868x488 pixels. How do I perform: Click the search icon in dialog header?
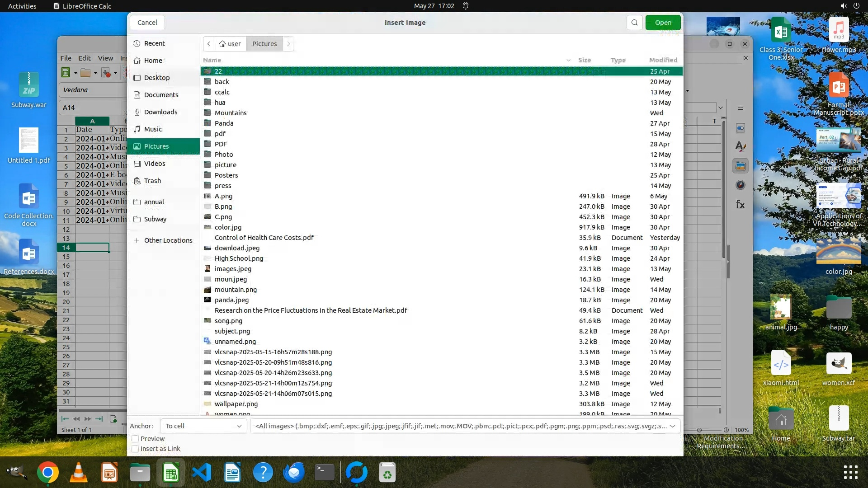click(x=634, y=23)
